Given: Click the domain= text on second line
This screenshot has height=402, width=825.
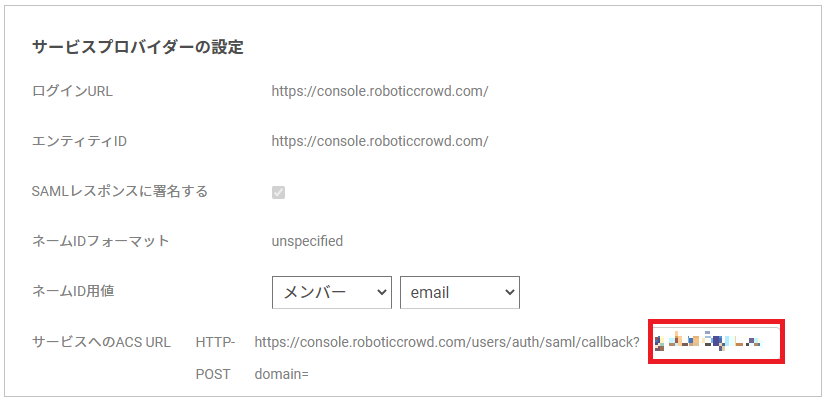Looking at the screenshot, I should click(281, 375).
